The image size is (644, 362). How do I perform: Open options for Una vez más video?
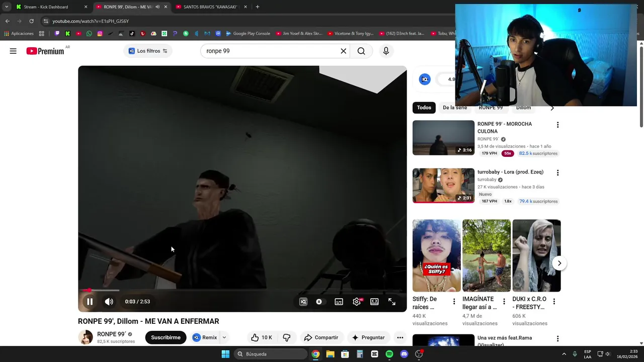coord(557,339)
